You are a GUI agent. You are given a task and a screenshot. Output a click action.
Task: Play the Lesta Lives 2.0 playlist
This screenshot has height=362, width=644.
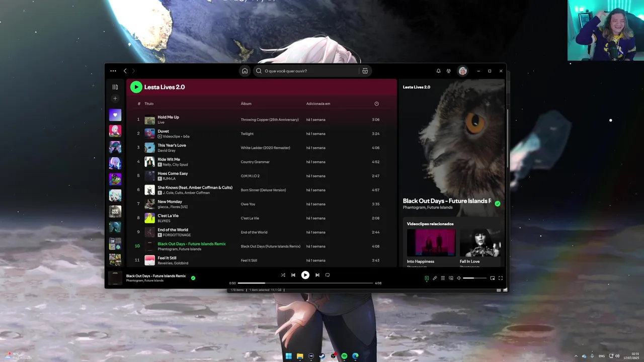pos(136,87)
